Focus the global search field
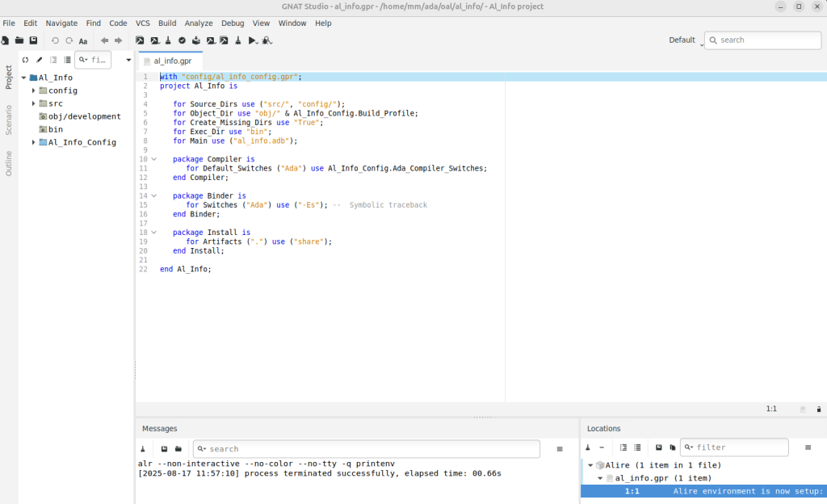827x504 pixels. pyautogui.click(x=762, y=40)
